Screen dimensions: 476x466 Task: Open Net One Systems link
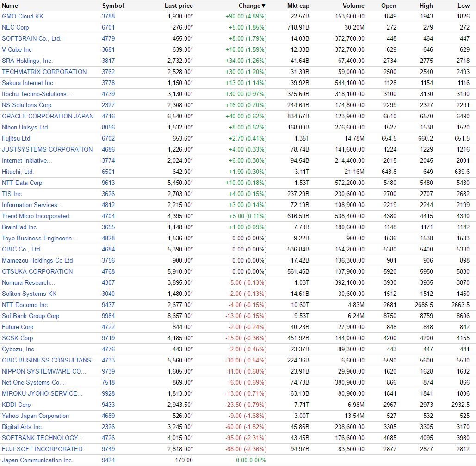pos(33,383)
